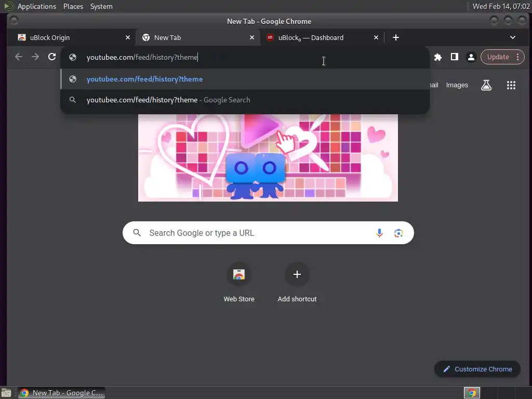Click the magnifier icon in Google search box
Viewport: 532px width, 399px height.
tap(137, 233)
